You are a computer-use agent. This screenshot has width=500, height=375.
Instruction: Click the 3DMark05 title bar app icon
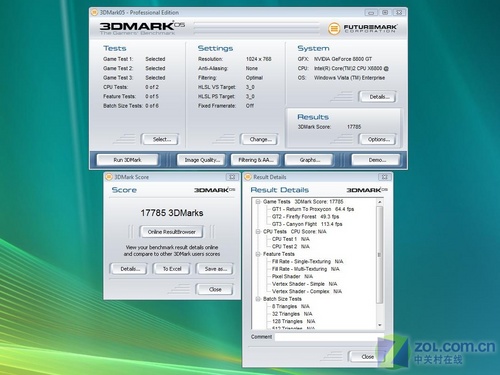click(95, 13)
